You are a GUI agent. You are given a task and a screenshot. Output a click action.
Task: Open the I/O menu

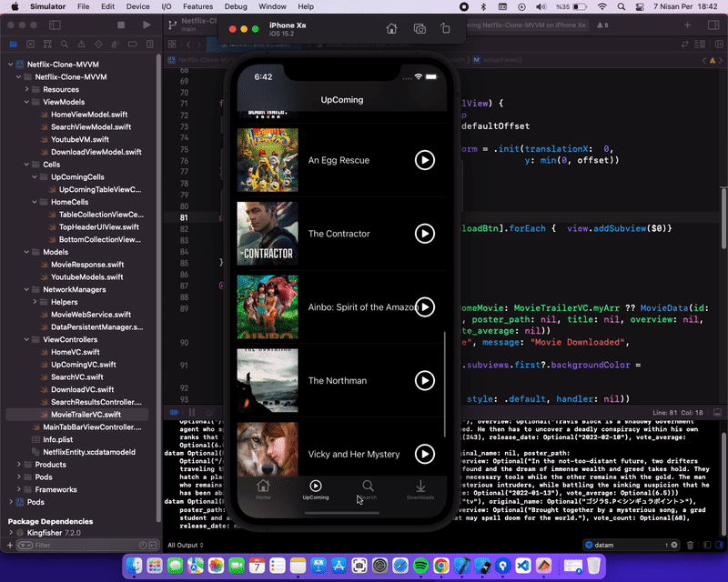tap(167, 6)
